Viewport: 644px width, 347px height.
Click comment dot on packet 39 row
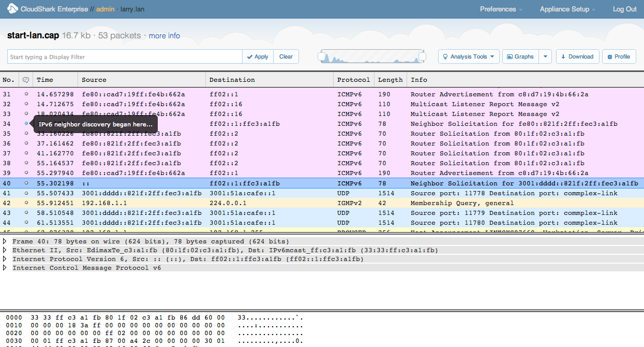[26, 173]
